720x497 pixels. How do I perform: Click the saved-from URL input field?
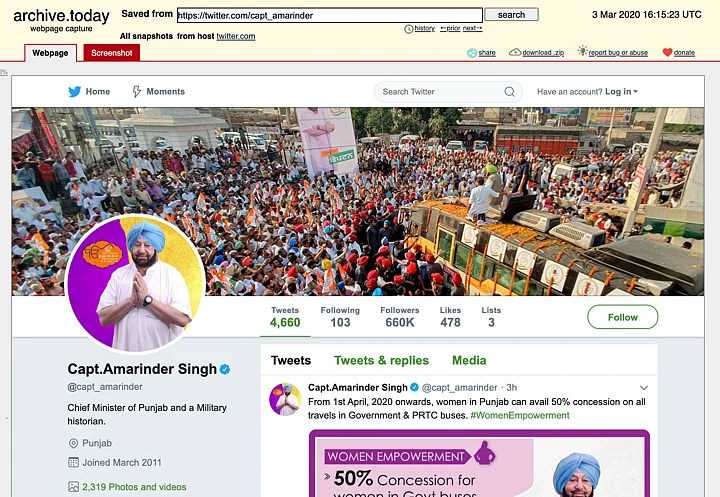click(x=330, y=15)
